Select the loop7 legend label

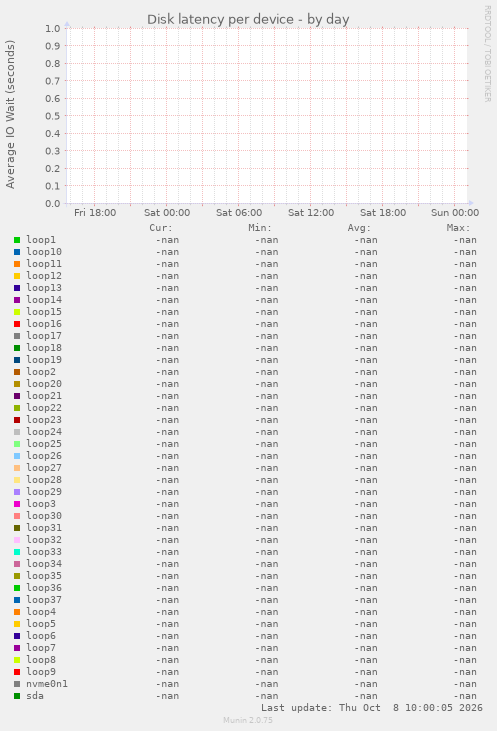click(41, 648)
